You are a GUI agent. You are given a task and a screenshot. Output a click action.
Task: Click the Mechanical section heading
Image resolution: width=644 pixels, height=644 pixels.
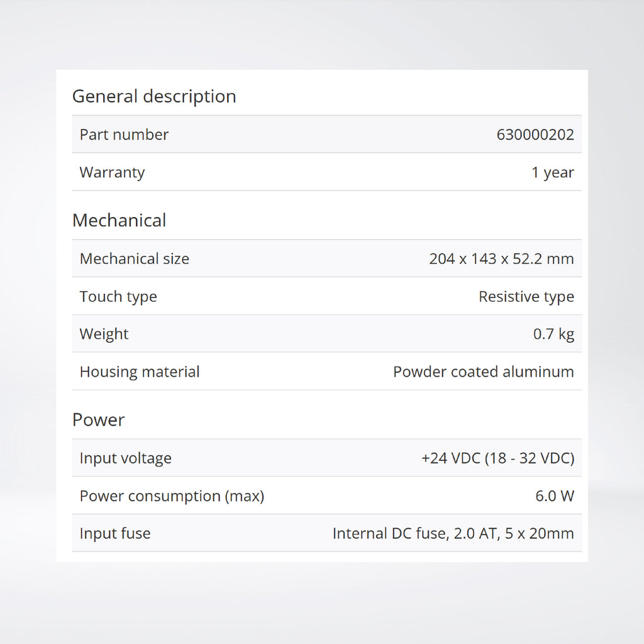(x=119, y=220)
